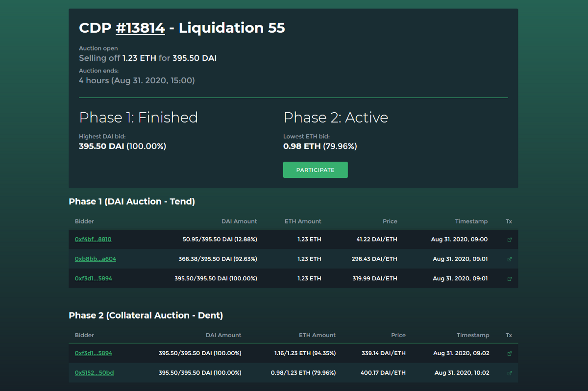Screen dimensions: 588x391
Task: Open transaction icon for 0xf4bf...8810 bid
Action: 509,240
